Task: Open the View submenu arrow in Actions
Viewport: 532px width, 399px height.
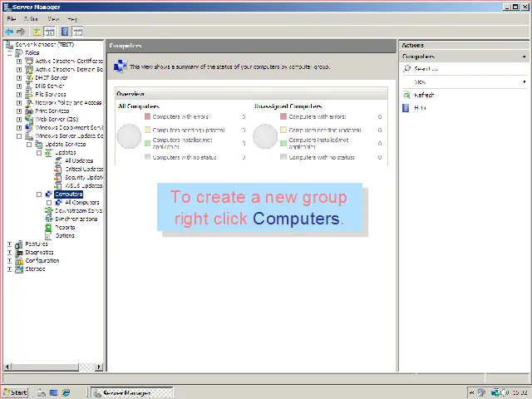Action: 525,81
